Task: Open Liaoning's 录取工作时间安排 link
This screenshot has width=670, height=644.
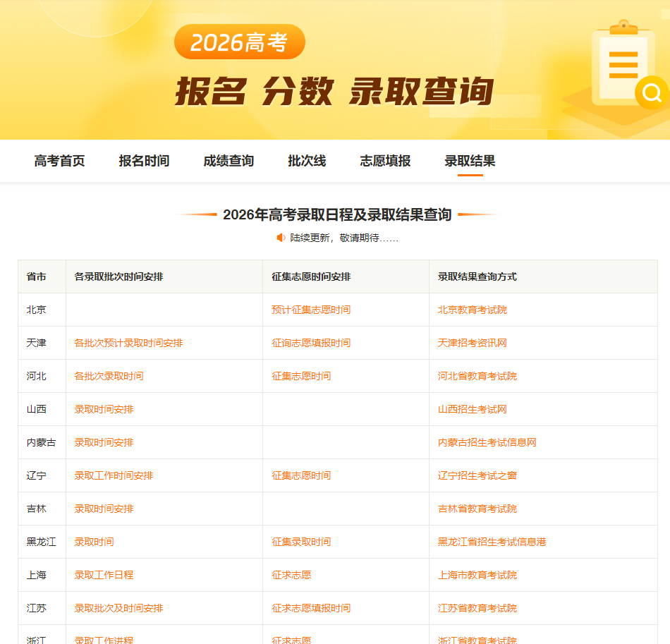Action: [114, 475]
